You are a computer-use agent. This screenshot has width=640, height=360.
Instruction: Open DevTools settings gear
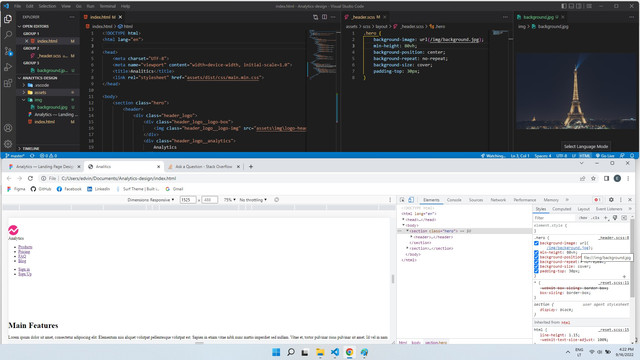(x=611, y=200)
